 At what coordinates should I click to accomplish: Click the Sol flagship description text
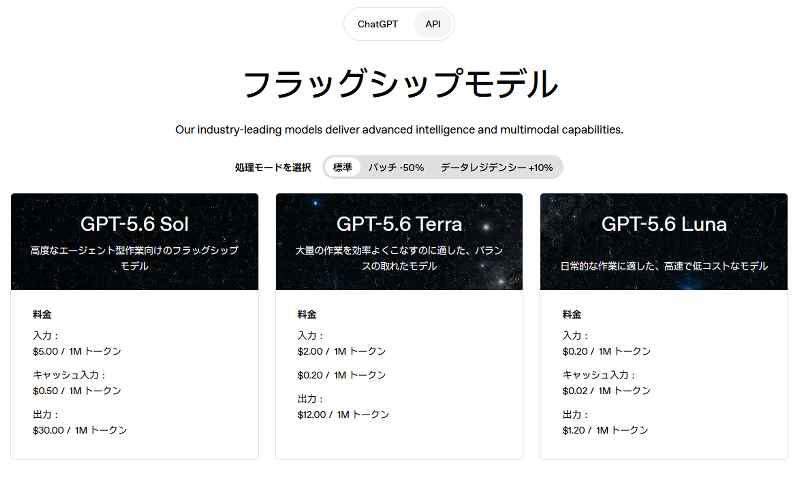point(135,258)
